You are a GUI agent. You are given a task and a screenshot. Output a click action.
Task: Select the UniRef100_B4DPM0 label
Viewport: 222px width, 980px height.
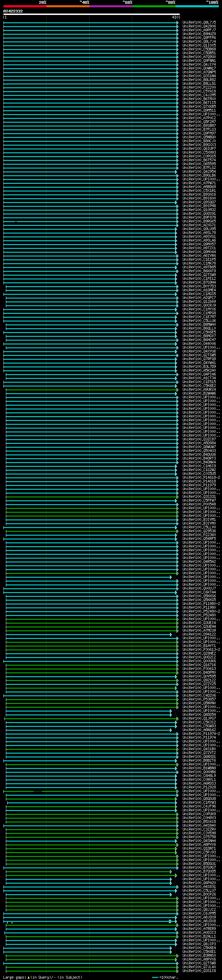tap(199, 673)
